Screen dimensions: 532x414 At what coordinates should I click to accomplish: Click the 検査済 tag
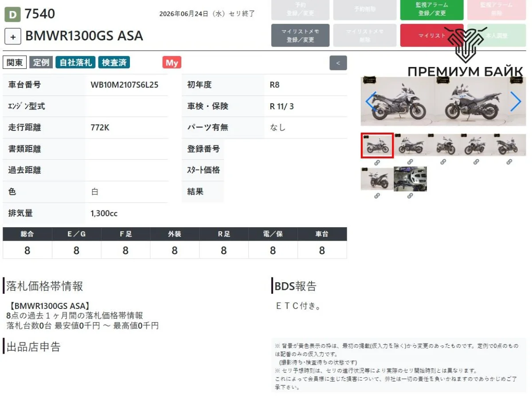tap(114, 63)
